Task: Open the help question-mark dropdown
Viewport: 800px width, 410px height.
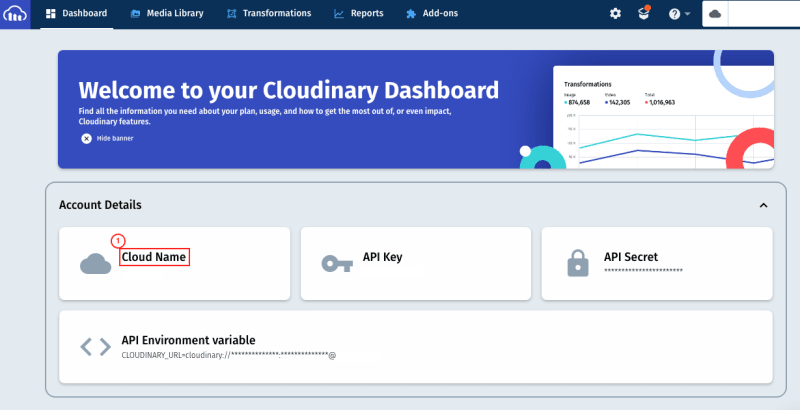Action: (x=679, y=14)
